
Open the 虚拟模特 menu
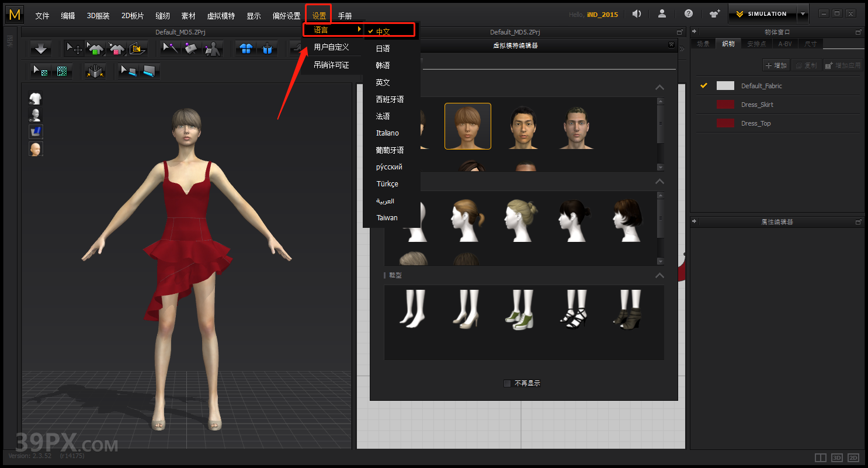[221, 16]
